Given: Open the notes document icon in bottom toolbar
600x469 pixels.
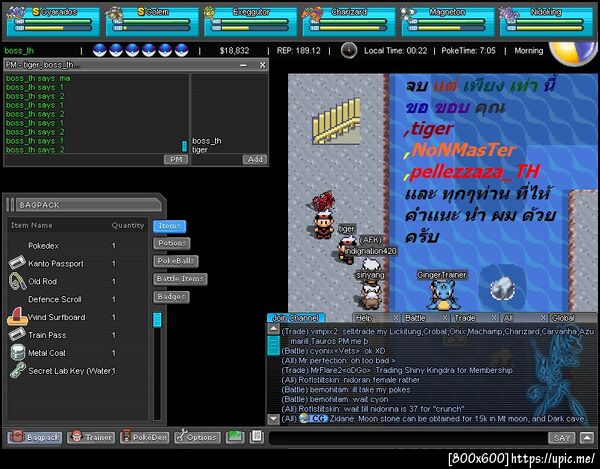Looking at the screenshot, I should (257, 437).
